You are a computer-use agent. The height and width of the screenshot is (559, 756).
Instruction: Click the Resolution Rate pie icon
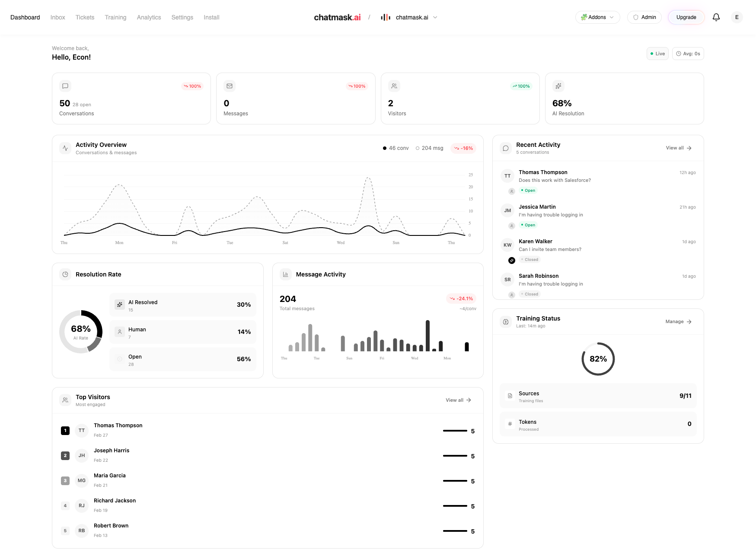65,274
